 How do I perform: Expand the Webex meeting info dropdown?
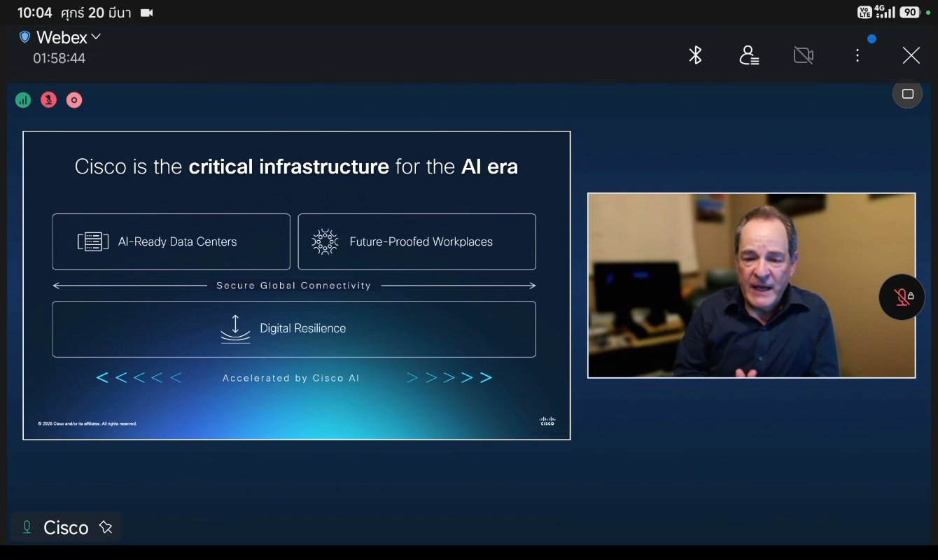click(x=96, y=36)
